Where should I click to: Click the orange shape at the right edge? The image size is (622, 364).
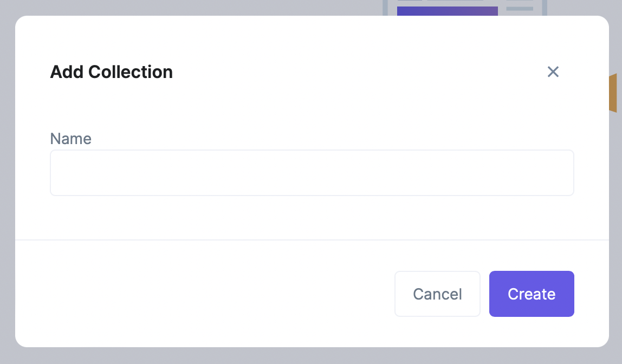tap(613, 93)
